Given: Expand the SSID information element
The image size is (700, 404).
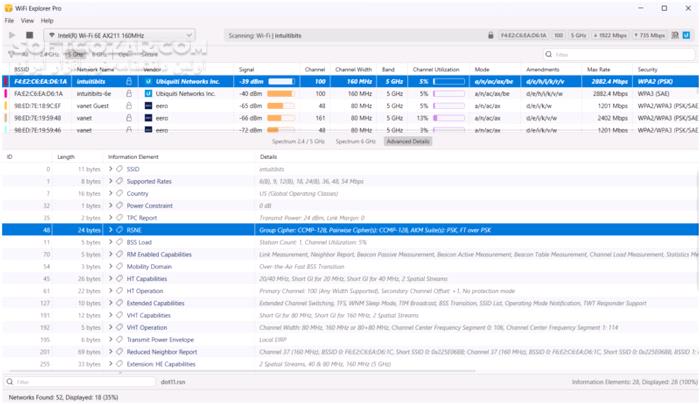Looking at the screenshot, I should pos(110,169).
